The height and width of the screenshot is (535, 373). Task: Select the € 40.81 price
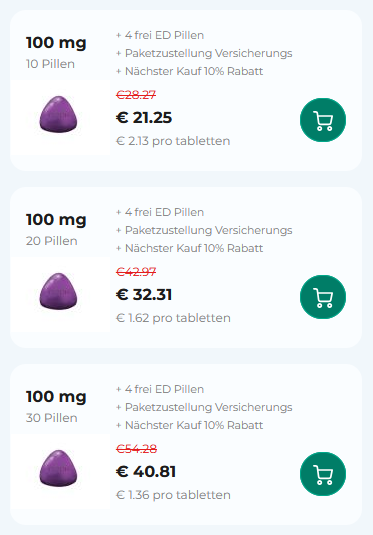tap(146, 472)
